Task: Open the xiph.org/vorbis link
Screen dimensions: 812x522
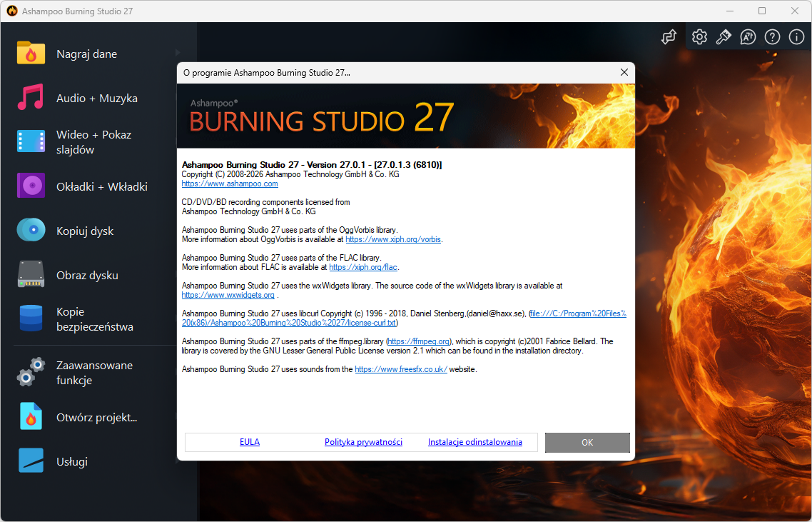Action: click(393, 239)
